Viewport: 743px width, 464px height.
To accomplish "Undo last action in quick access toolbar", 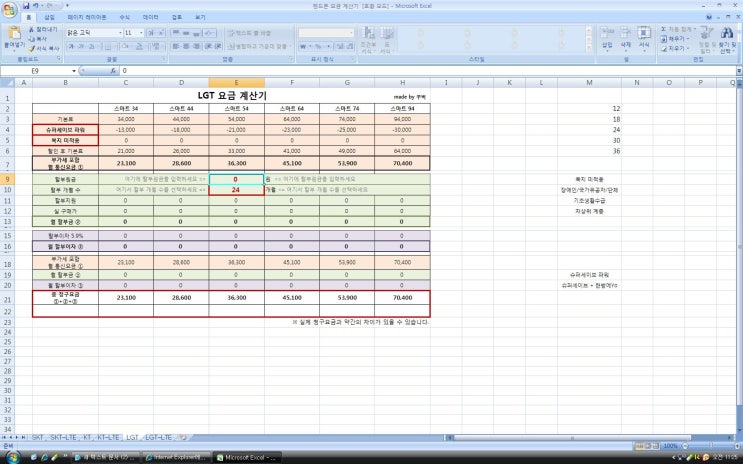I will point(36,6).
